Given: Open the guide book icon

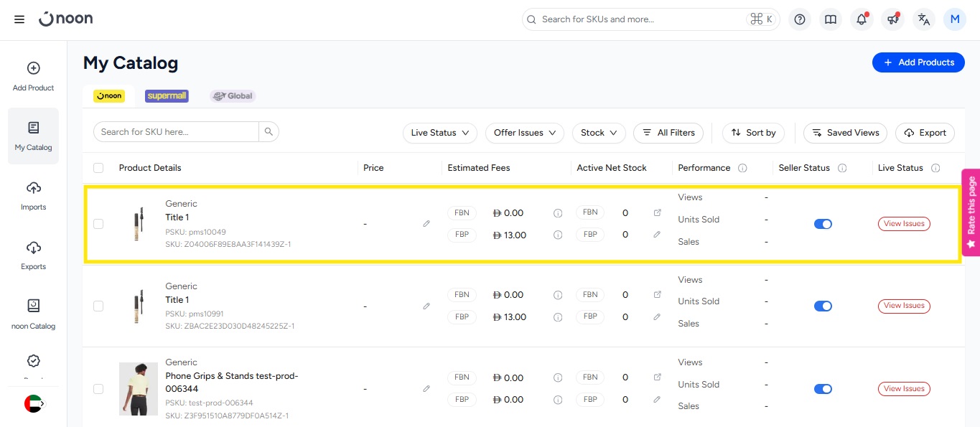Looking at the screenshot, I should [831, 19].
